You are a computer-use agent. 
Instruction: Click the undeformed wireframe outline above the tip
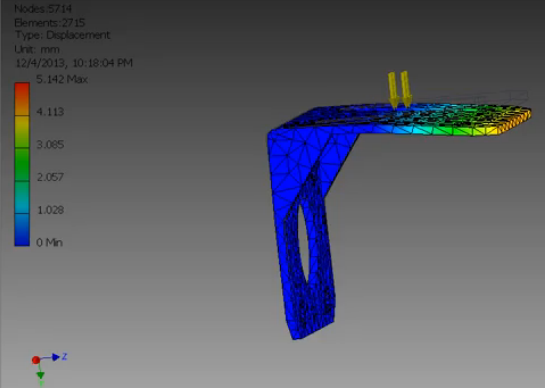[x=487, y=97]
